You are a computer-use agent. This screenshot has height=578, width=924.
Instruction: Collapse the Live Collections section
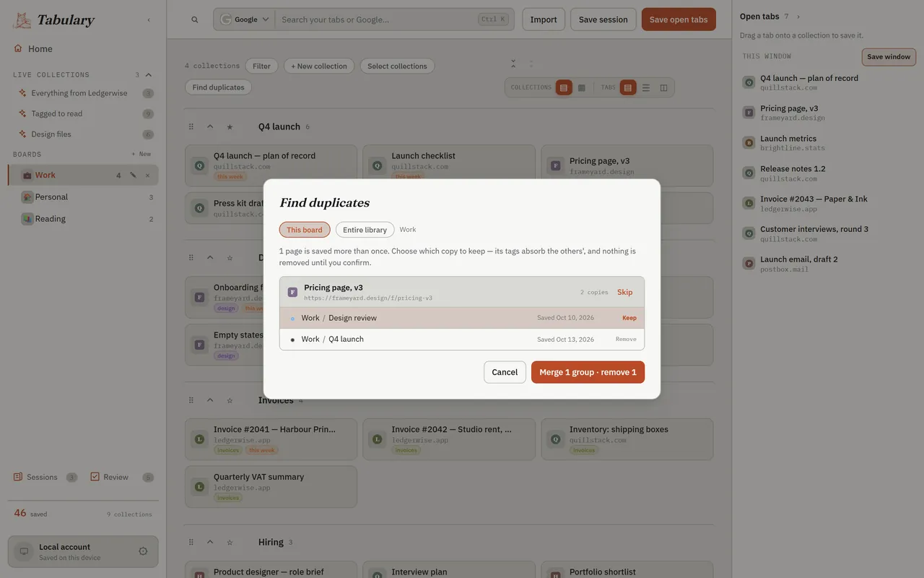(x=149, y=74)
